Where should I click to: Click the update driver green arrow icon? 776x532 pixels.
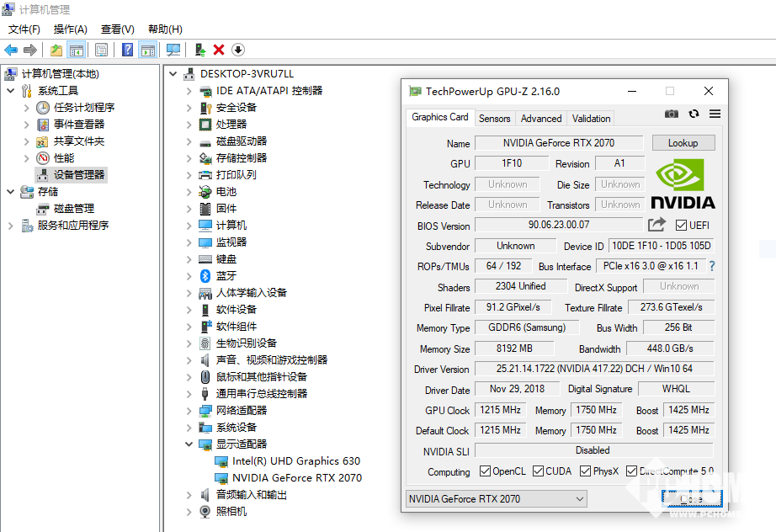pyautogui.click(x=200, y=50)
